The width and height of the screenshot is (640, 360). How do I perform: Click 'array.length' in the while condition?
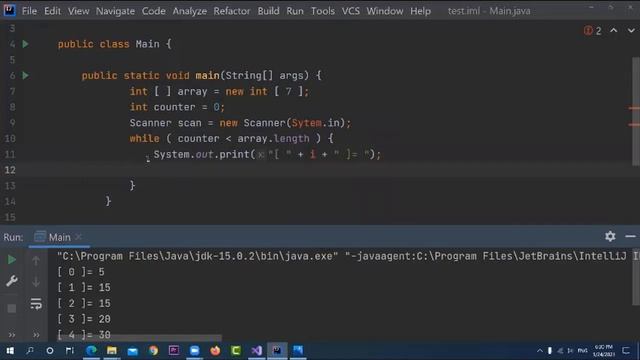273,139
